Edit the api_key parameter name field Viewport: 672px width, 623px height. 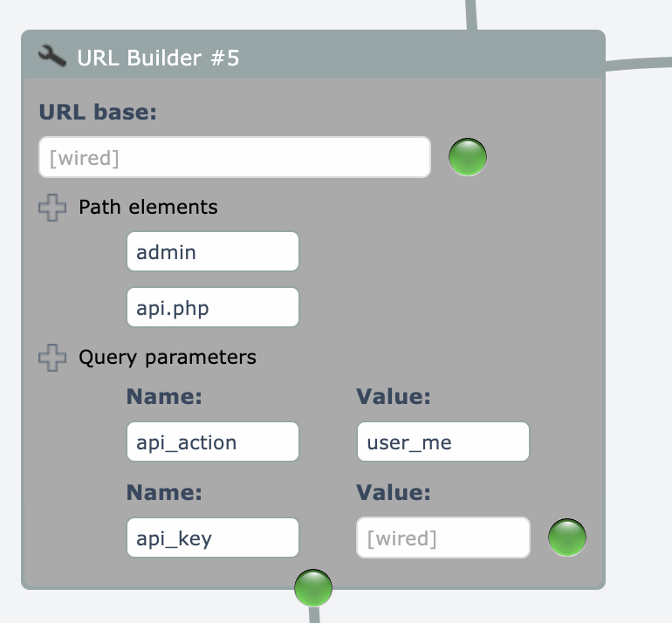point(213,537)
